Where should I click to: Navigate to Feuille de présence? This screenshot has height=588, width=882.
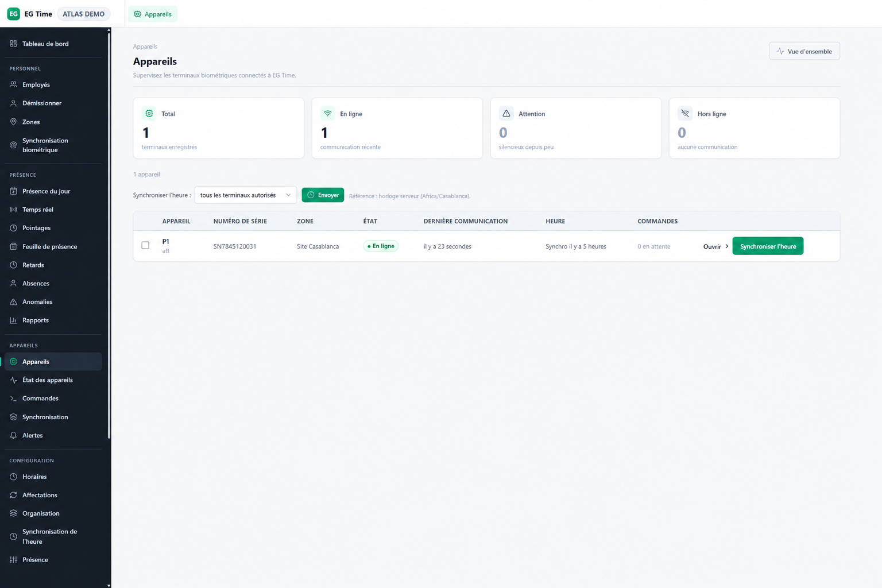(x=53, y=247)
